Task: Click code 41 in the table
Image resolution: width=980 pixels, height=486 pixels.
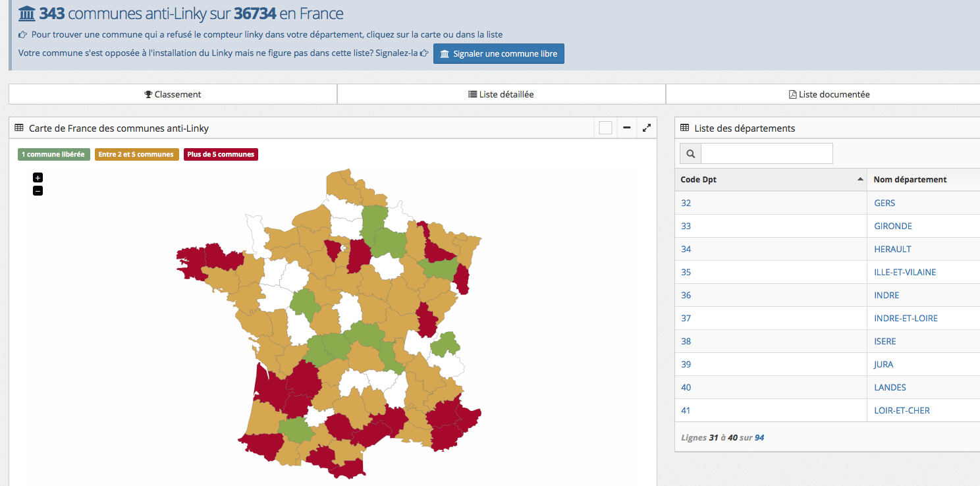Action: click(686, 410)
